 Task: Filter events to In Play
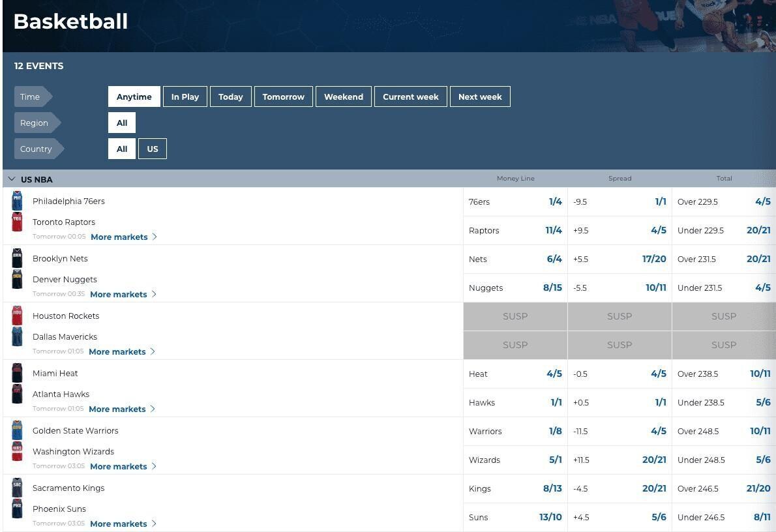pyautogui.click(x=185, y=96)
